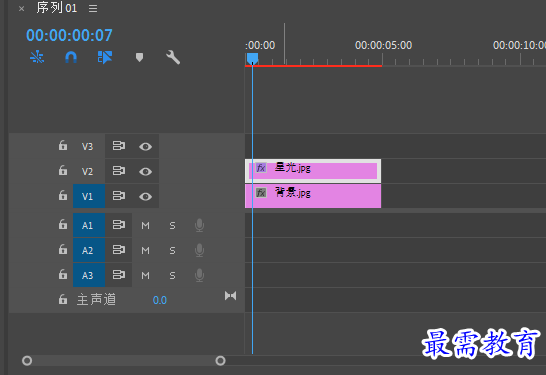Toggle lock on track V3

click(63, 145)
